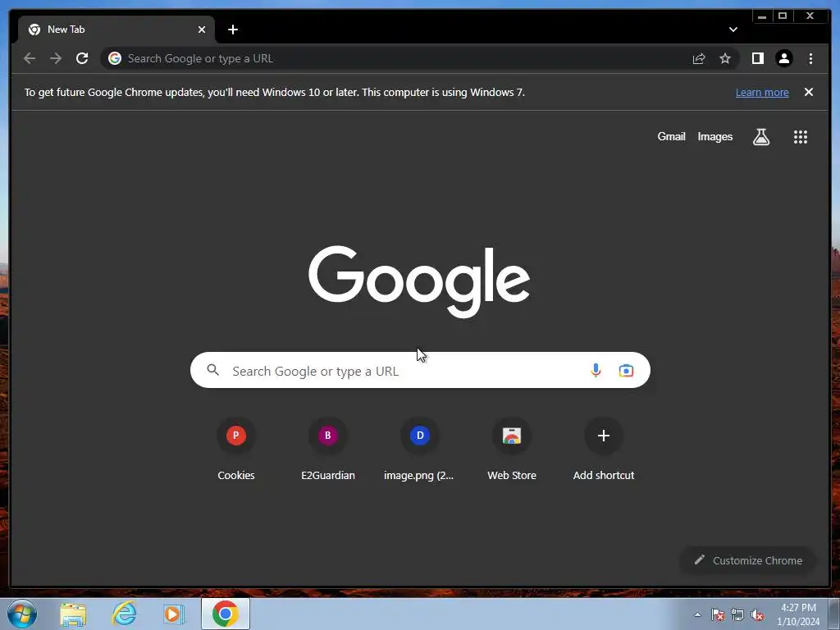
Task: Click the Google logo
Action: 419,281
